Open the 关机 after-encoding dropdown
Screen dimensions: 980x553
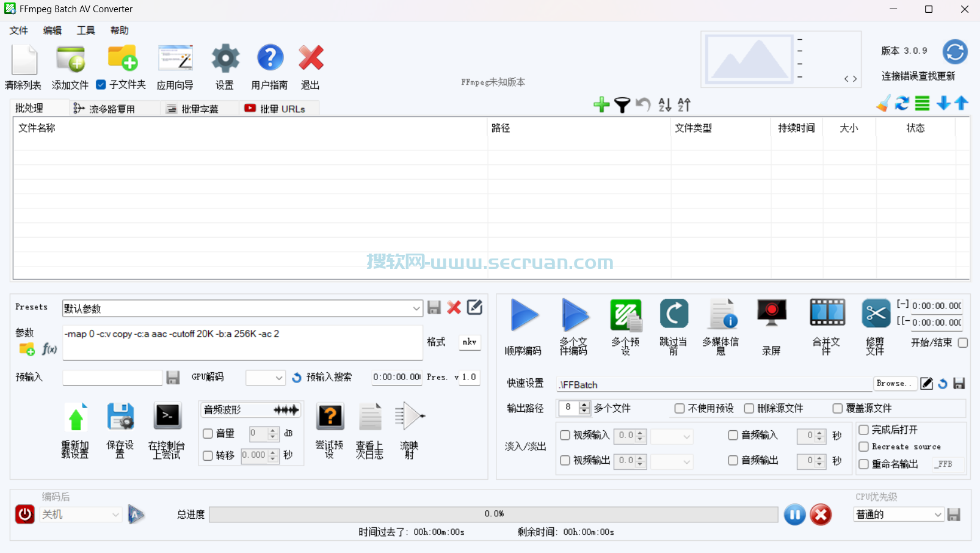click(x=81, y=515)
